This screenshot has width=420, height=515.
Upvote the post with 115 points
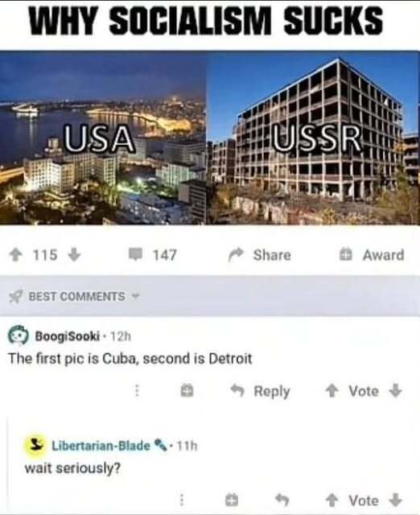coord(15,255)
